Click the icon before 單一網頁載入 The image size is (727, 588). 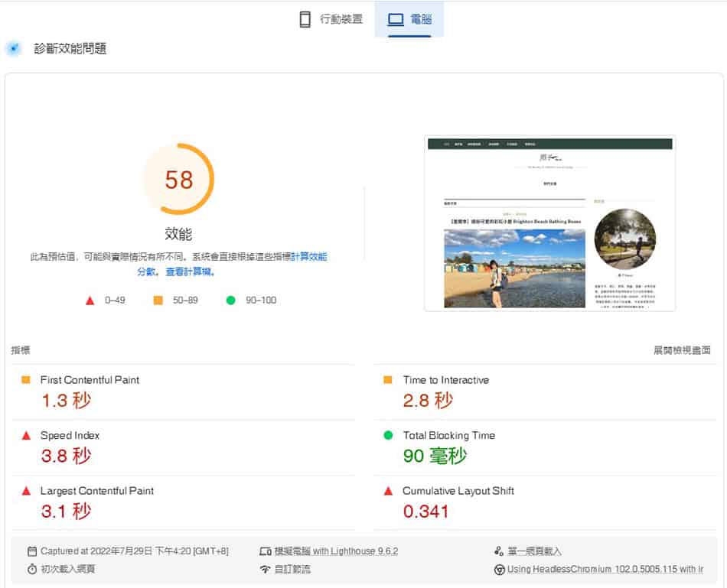(498, 551)
